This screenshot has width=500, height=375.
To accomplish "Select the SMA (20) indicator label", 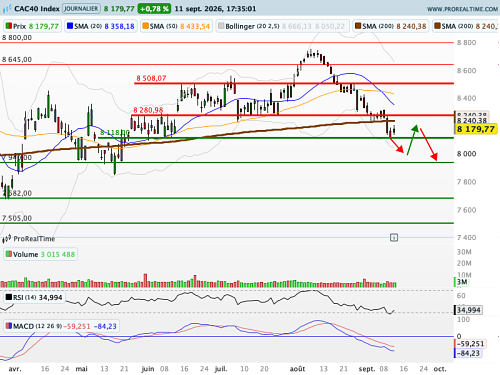I will (100, 26).
